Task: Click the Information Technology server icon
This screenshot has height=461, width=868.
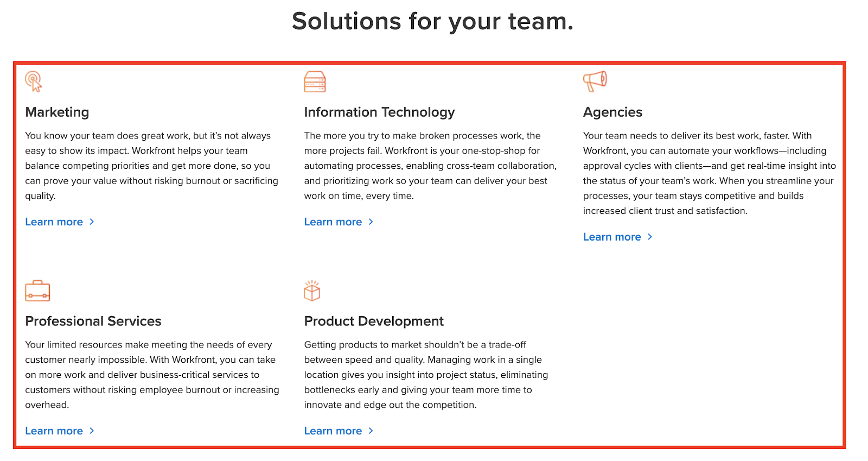Action: click(x=315, y=81)
